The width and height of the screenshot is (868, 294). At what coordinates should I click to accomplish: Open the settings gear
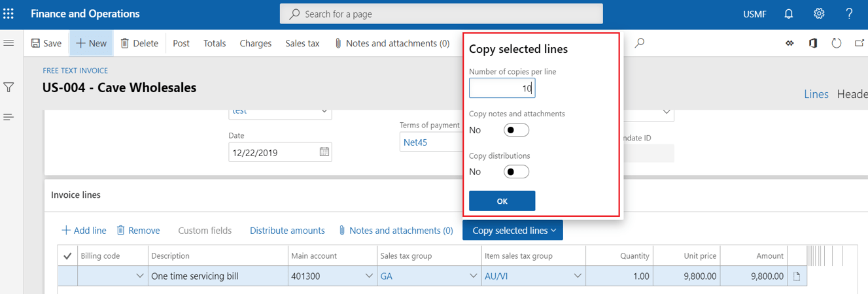point(819,14)
